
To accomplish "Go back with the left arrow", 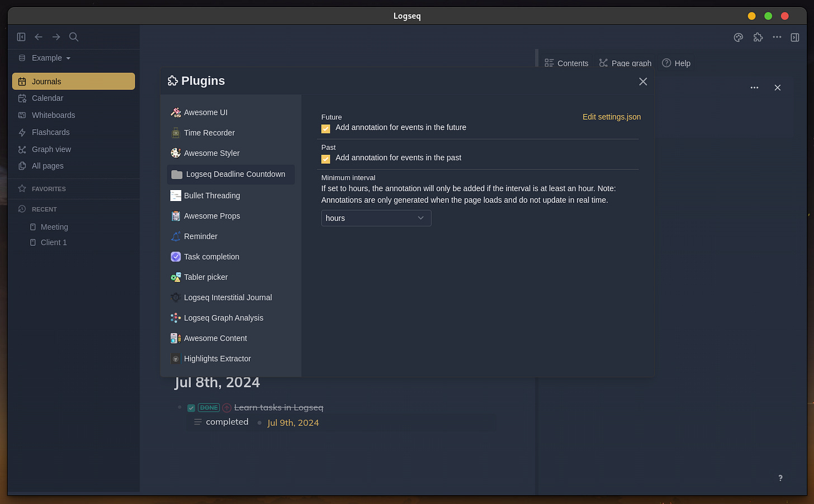I will tap(39, 37).
